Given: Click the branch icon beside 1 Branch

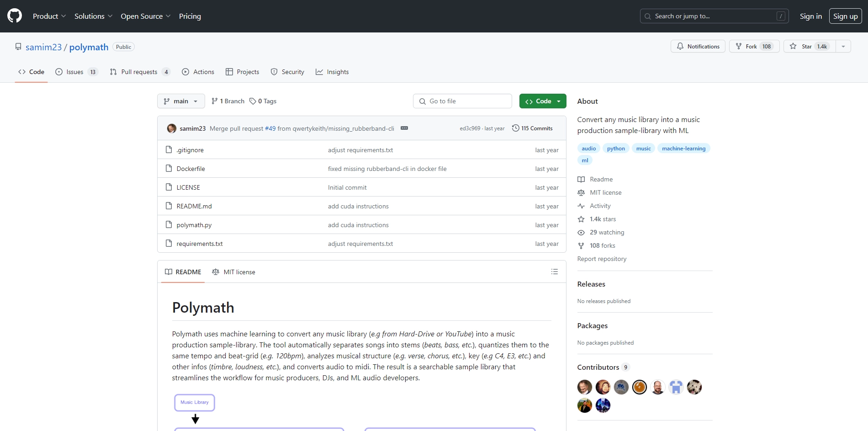Looking at the screenshot, I should (x=215, y=101).
